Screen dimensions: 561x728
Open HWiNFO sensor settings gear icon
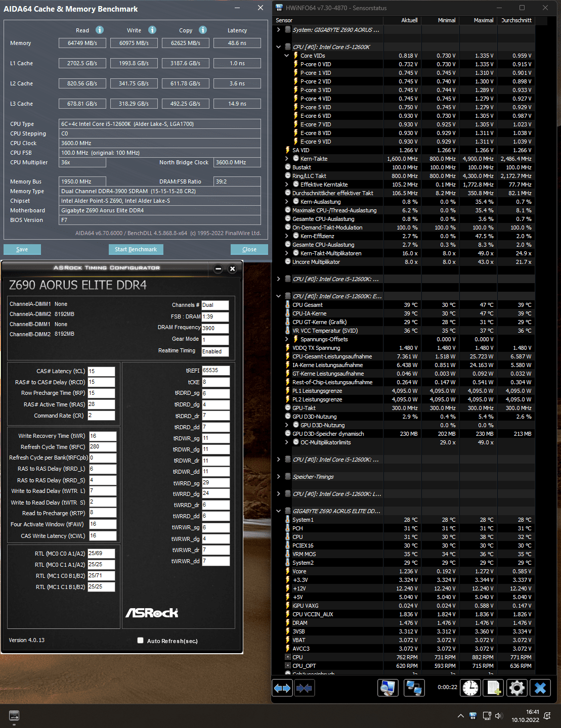coord(516,688)
